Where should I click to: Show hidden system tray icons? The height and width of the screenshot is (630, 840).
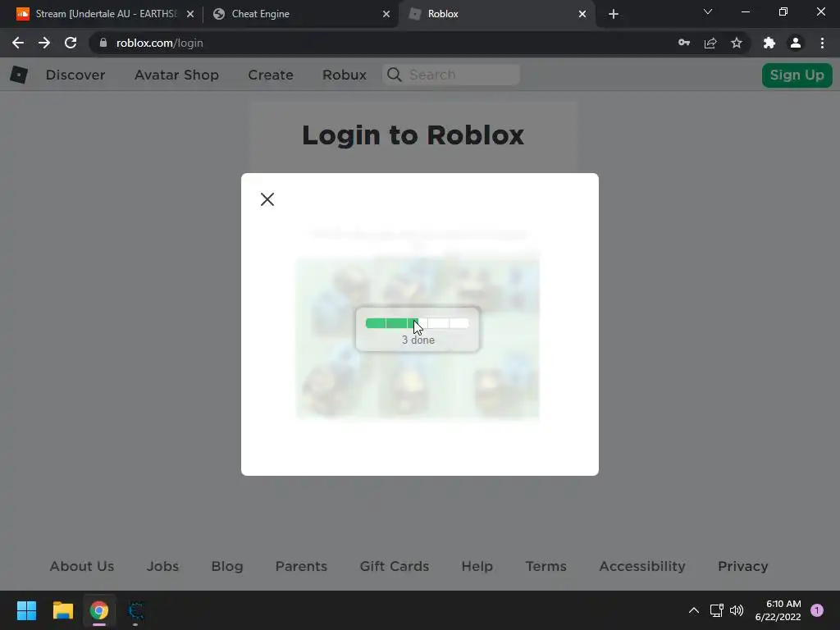point(694,610)
